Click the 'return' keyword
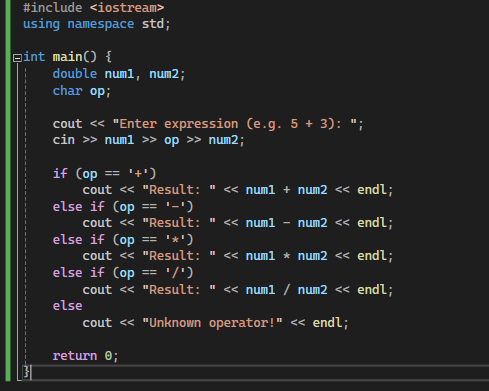The image size is (489, 391). point(75,356)
